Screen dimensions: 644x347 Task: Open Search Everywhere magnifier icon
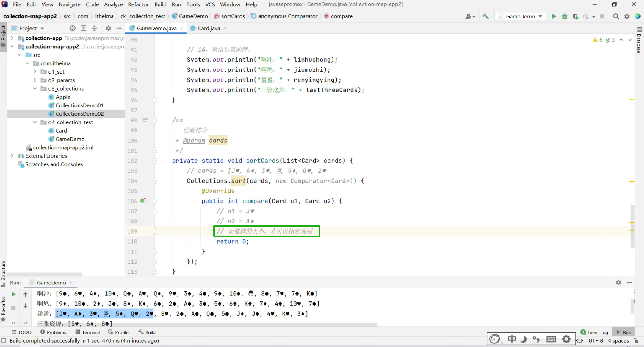tap(616, 16)
